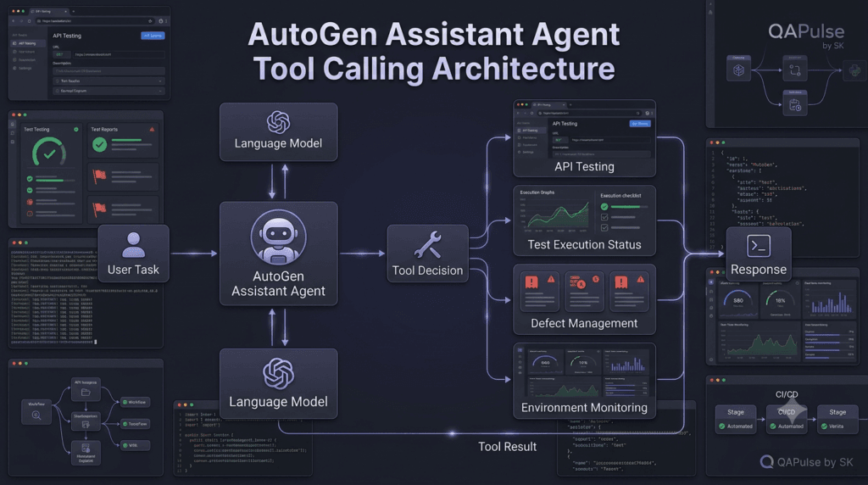
Task: Toggle first red item in Test Testing checklist
Action: (x=30, y=202)
